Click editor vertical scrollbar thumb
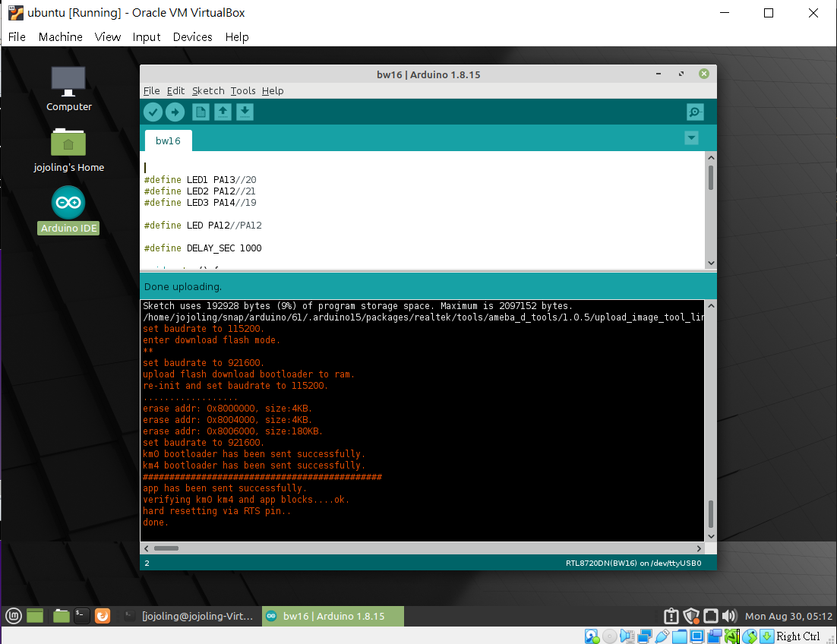The height and width of the screenshot is (644, 837). [711, 178]
